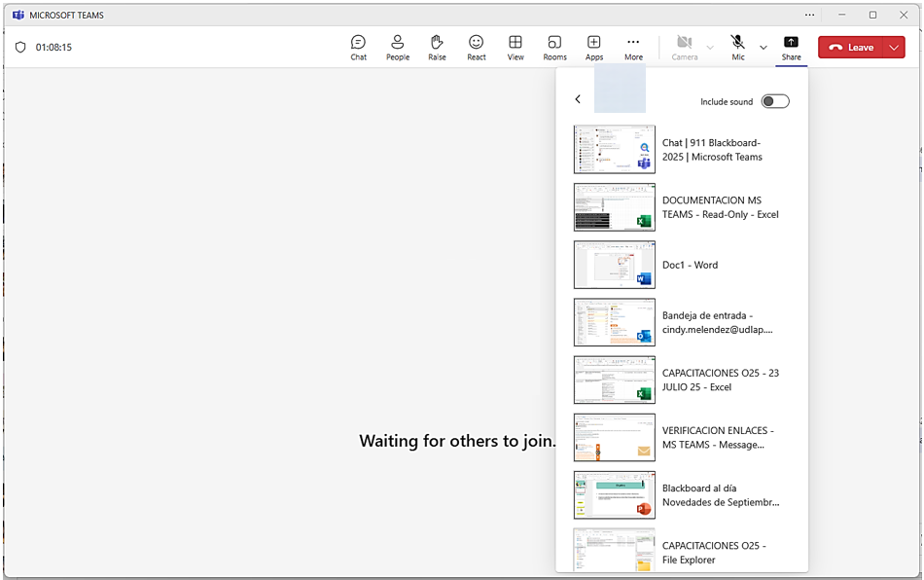
Task: Unmute the Mic
Action: point(738,48)
